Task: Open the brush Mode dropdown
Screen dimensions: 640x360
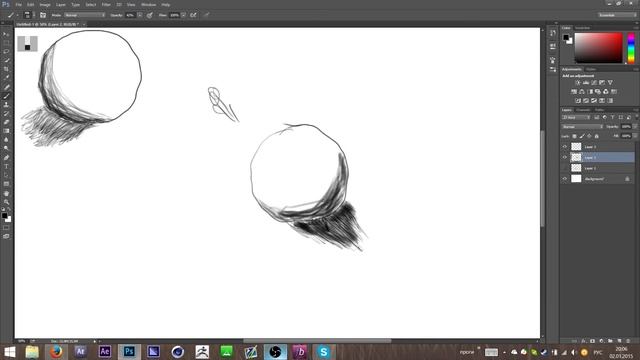Action: [84, 15]
